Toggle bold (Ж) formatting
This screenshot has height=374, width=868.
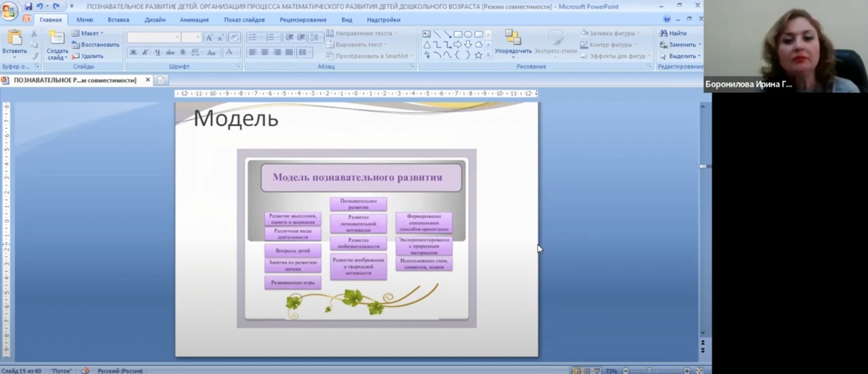tap(133, 52)
